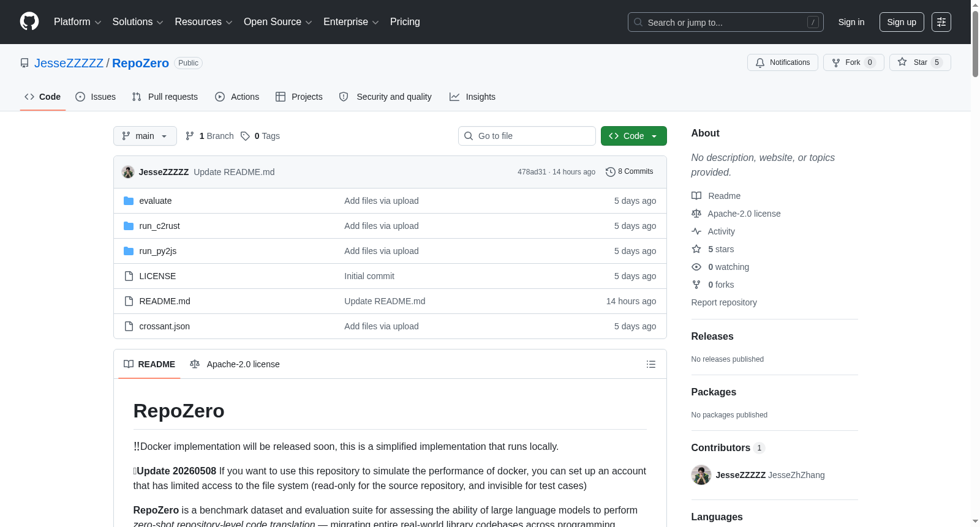Expand the Platform menu
Viewport: 980px width, 527px height.
(x=78, y=22)
